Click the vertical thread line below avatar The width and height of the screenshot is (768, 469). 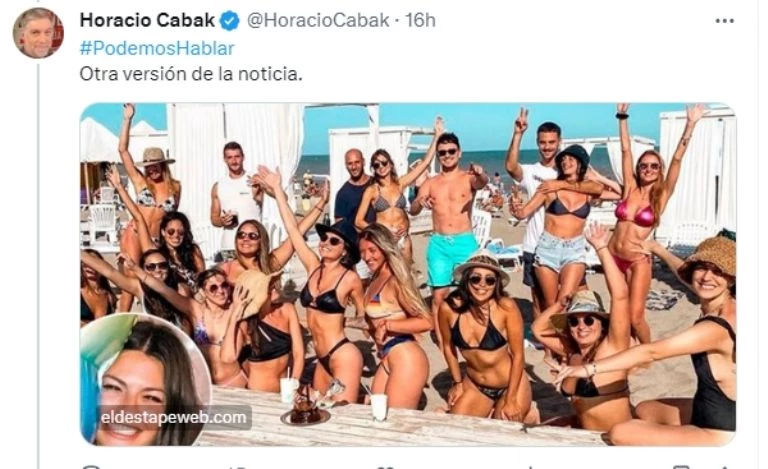[x=38, y=266]
